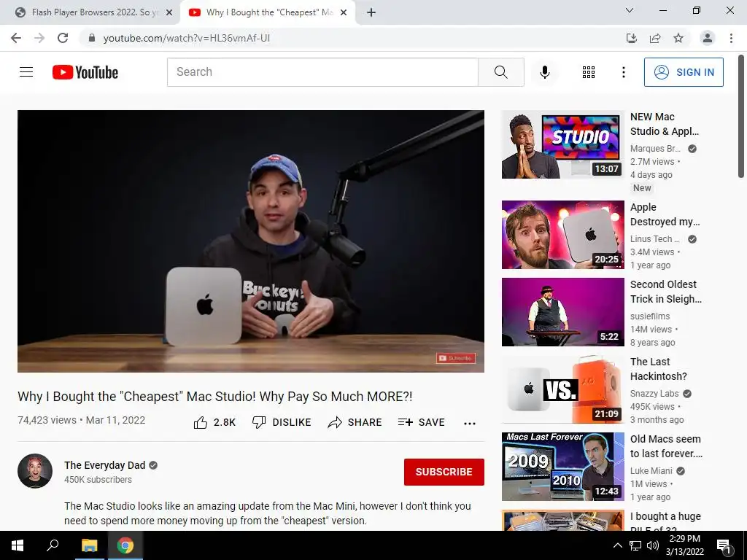747x560 pixels.
Task: Click Linus Tech channel name
Action: [x=654, y=239]
